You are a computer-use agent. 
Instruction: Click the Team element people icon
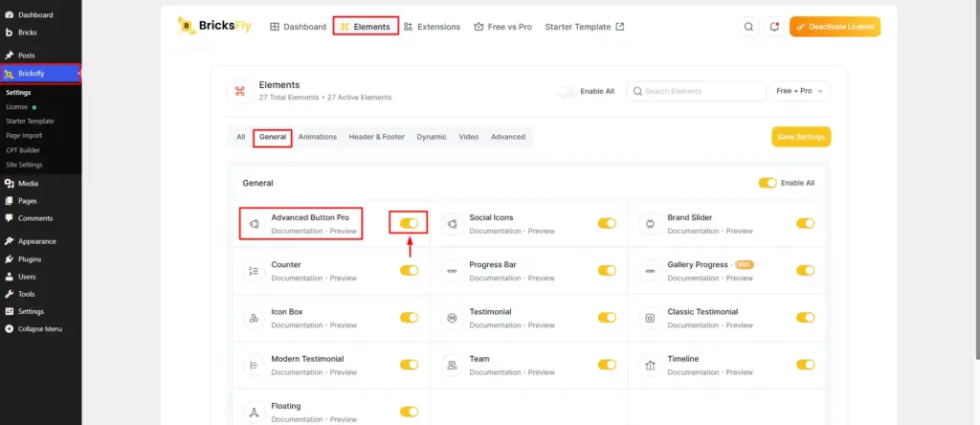pos(452,365)
